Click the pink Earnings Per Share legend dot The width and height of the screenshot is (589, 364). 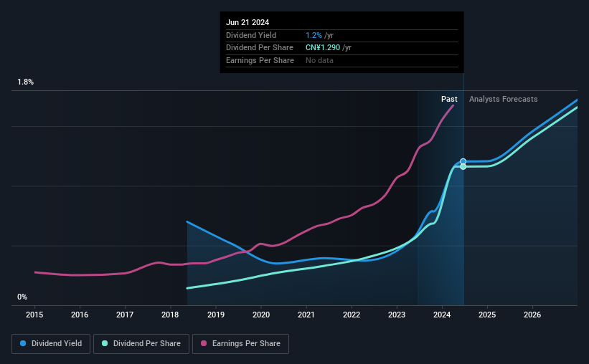pos(204,343)
